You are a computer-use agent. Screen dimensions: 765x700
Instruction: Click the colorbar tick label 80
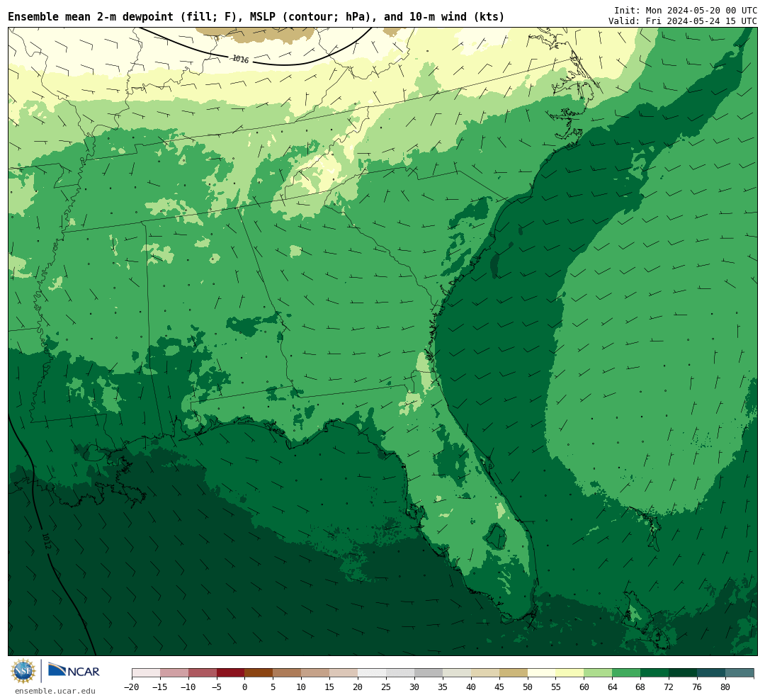point(725,687)
